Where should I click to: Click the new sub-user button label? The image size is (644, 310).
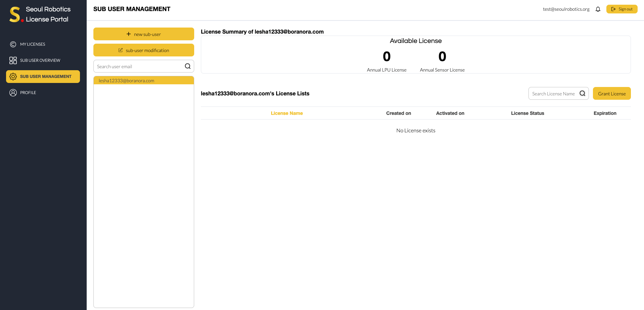[x=147, y=34]
